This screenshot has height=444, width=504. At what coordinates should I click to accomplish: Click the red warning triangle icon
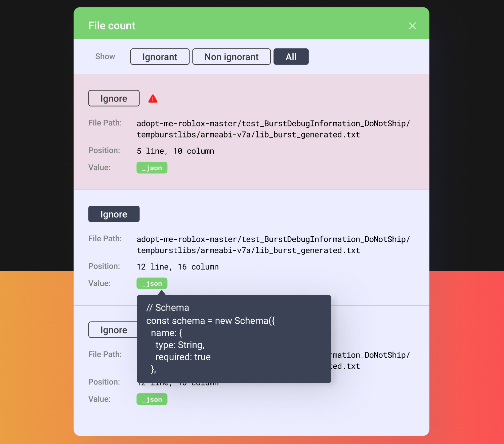[153, 99]
